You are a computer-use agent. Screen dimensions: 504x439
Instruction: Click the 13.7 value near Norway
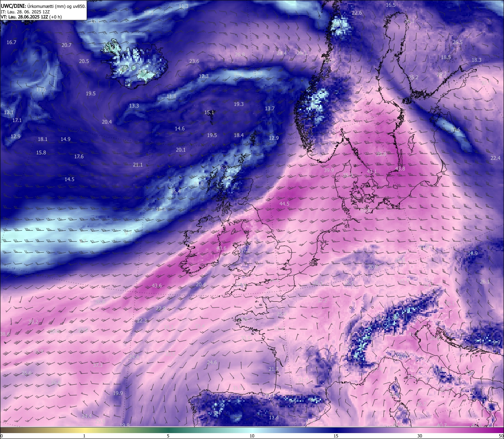pyautogui.click(x=269, y=108)
